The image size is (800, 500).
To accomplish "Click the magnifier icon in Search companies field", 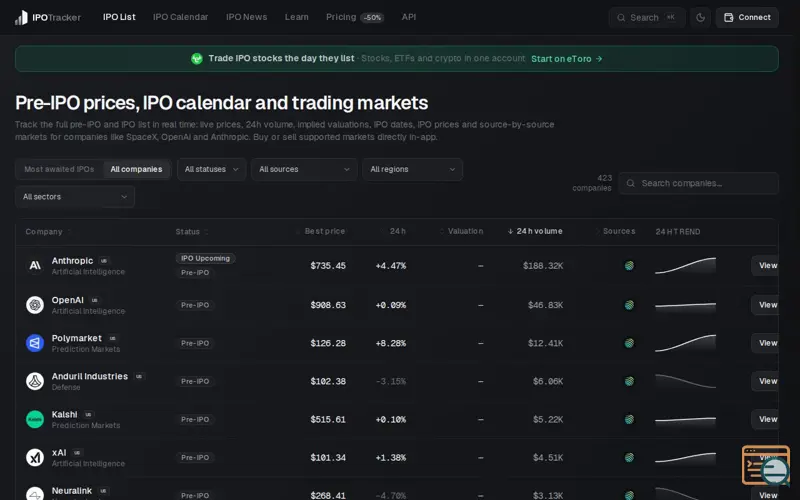I will pos(631,183).
